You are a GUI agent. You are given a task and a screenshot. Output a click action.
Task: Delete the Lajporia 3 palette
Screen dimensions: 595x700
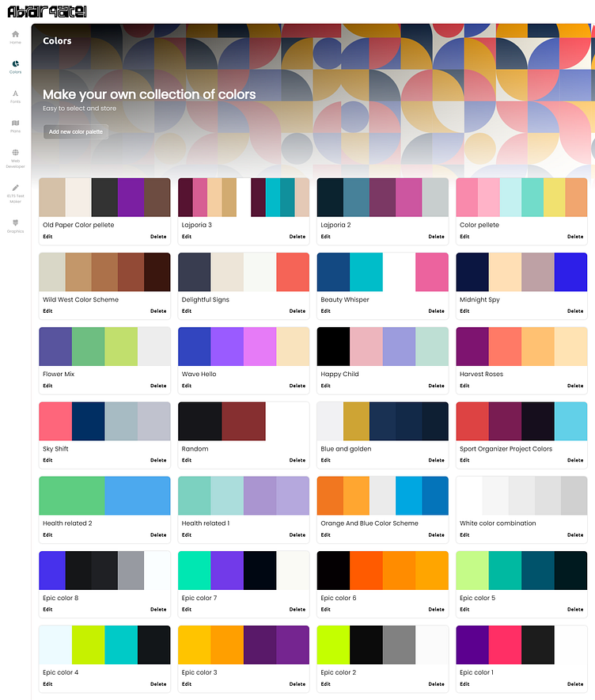tap(297, 237)
